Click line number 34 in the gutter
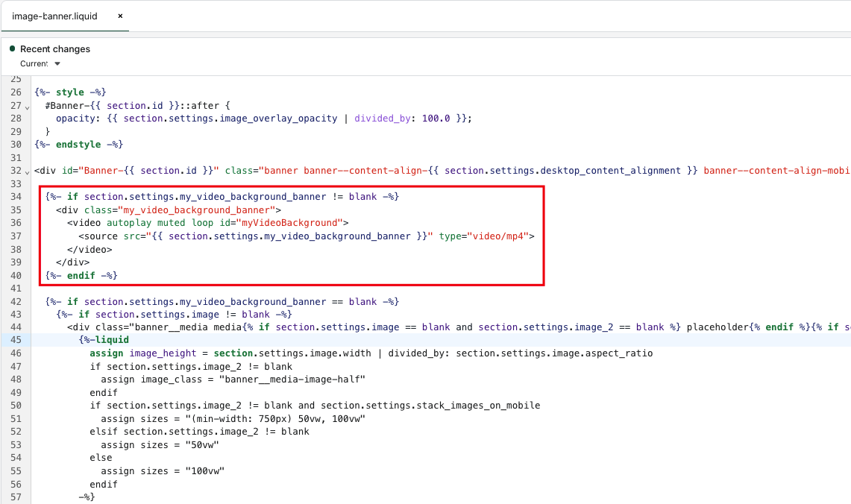This screenshot has width=851, height=504. click(x=15, y=196)
